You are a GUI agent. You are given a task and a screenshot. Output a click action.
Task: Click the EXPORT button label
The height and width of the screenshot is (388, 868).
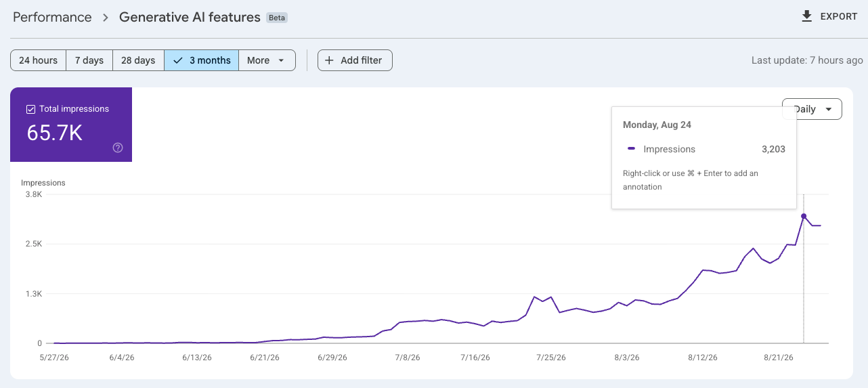tap(839, 16)
